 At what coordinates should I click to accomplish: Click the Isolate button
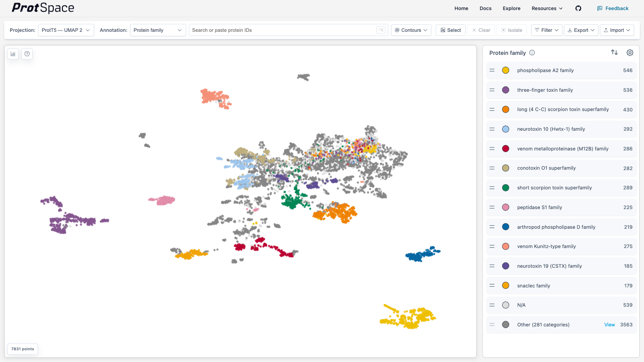[512, 30]
